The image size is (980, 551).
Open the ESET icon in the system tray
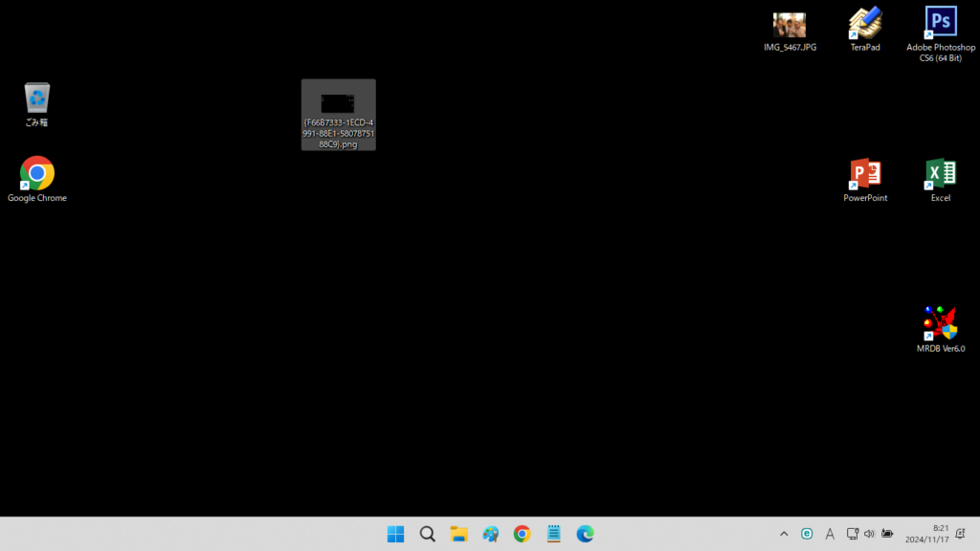coord(807,534)
